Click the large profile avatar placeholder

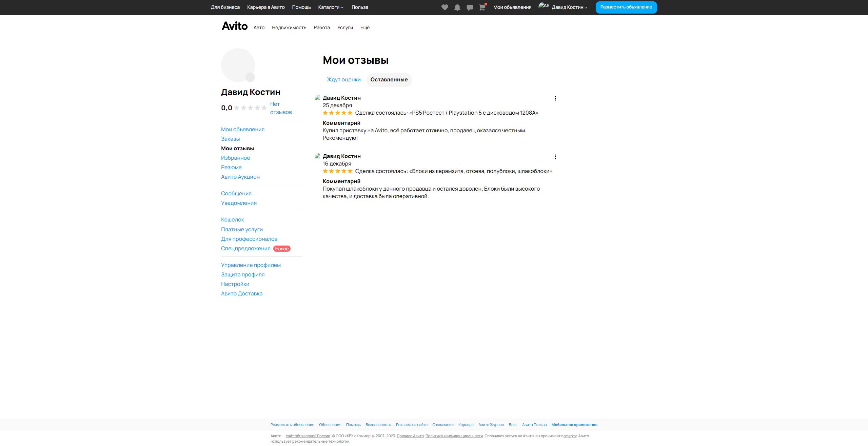tap(238, 65)
